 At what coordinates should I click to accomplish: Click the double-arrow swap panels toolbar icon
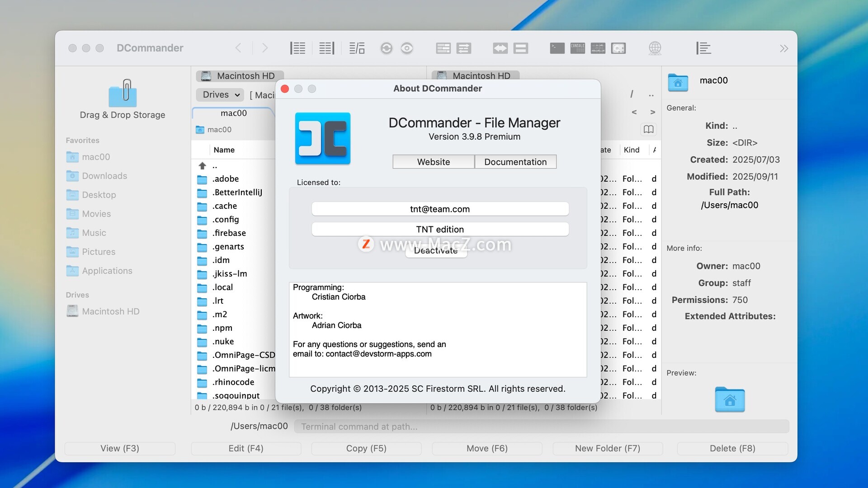pos(500,48)
